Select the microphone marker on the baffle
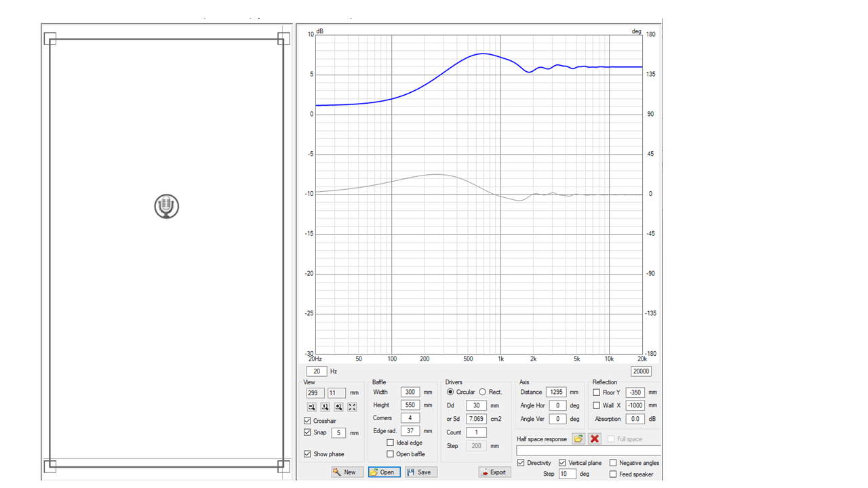This screenshot has width=868, height=488. coord(166,206)
